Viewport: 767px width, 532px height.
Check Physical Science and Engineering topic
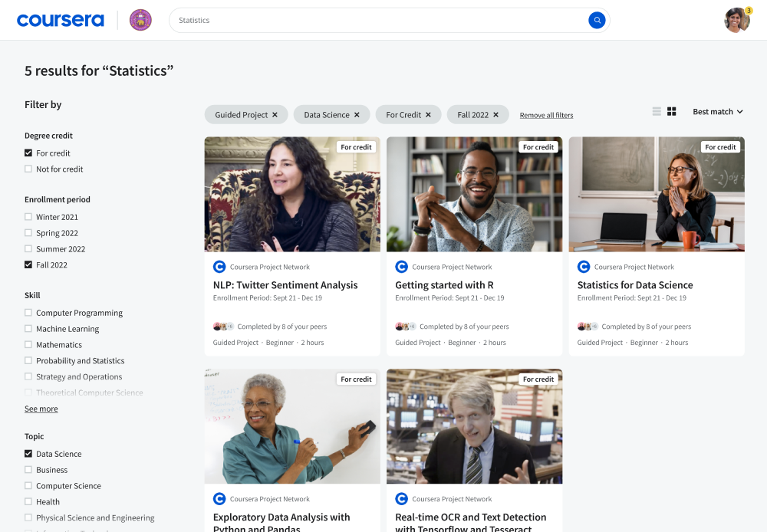[28, 517]
